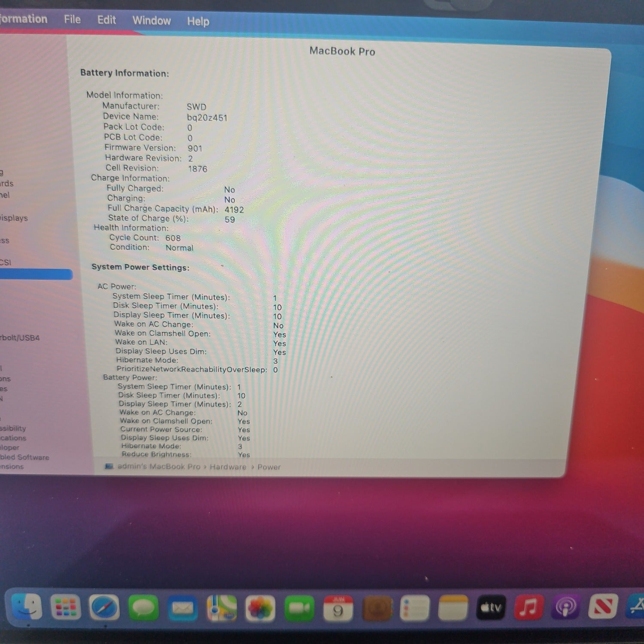Screen dimensions: 644x644
Task: Click the Condition value Normal
Action: tap(179, 248)
